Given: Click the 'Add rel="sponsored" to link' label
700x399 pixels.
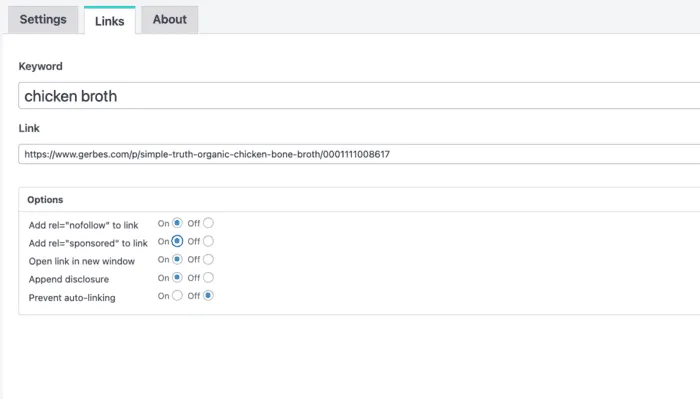Looking at the screenshot, I should [x=88, y=243].
